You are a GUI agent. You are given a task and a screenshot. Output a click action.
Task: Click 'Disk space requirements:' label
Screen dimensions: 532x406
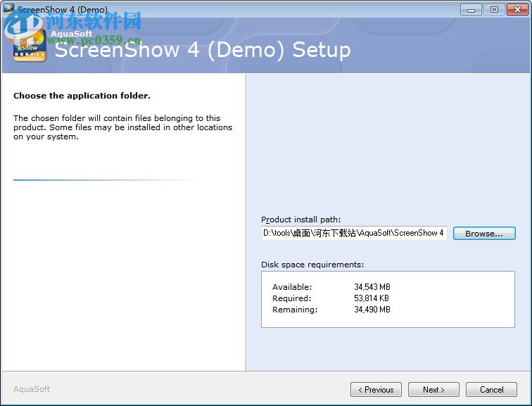point(312,265)
